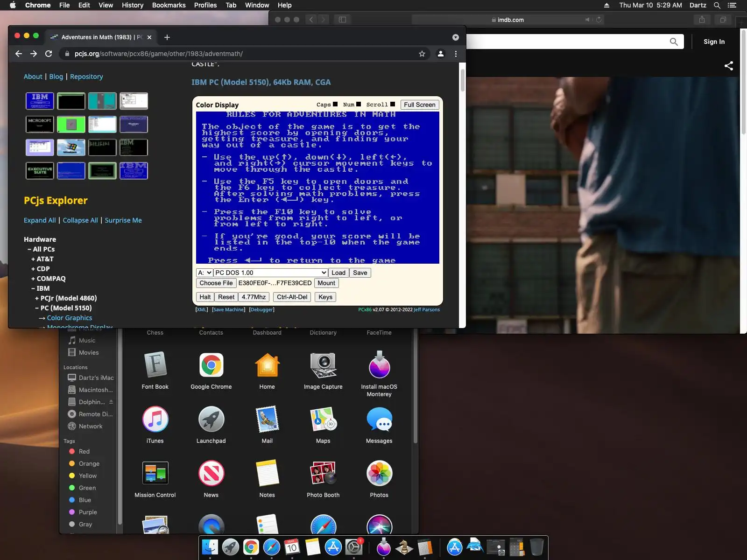Open Calendar in the Dock
The image size is (747, 560).
point(292,547)
